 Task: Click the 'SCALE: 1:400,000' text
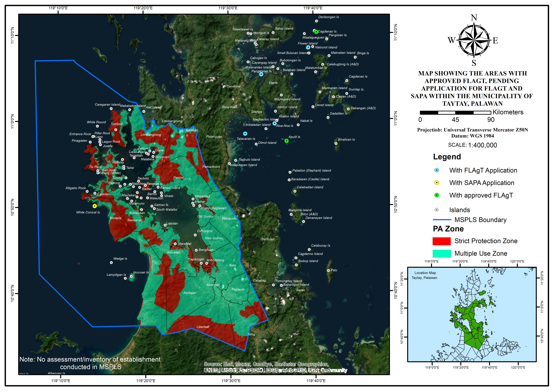(472, 145)
